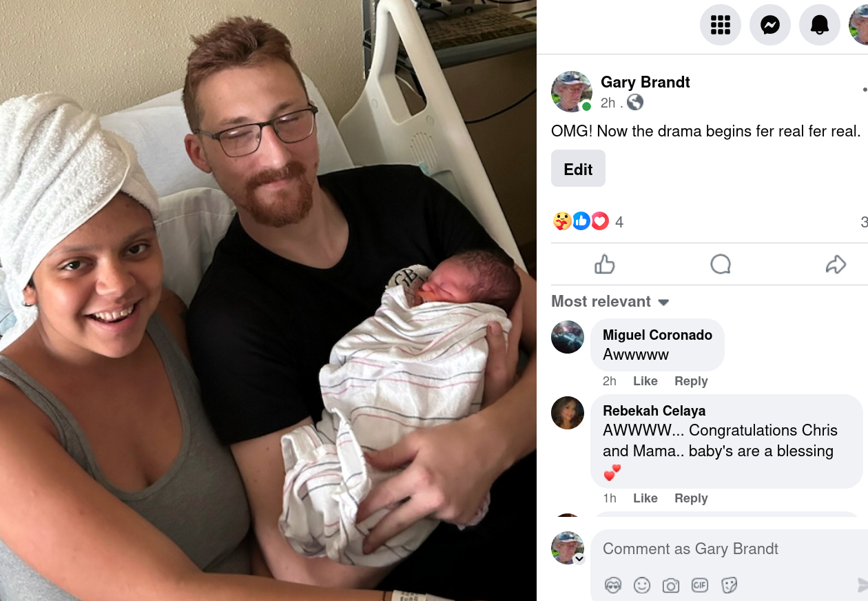The image size is (868, 601).
Task: Open the notifications bell
Action: pos(819,25)
